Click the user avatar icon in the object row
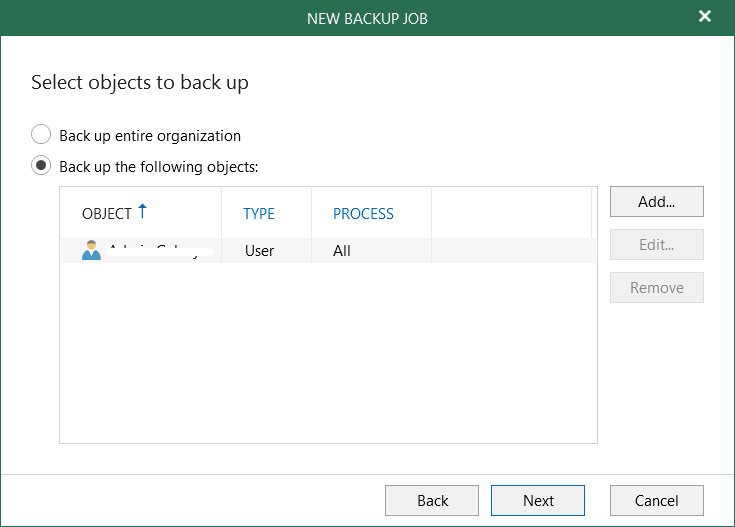This screenshot has height=527, width=735. (x=92, y=251)
